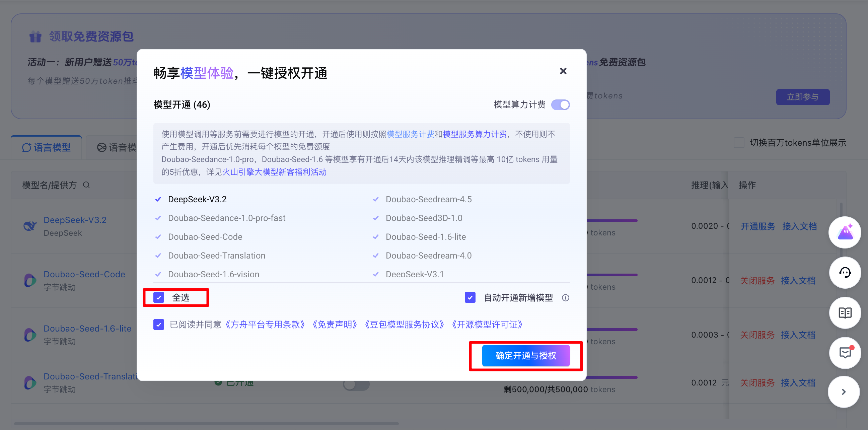Screen dimensions: 868x430
Task: Click Doubao-Seed-Code logo icon
Action: 30,280
